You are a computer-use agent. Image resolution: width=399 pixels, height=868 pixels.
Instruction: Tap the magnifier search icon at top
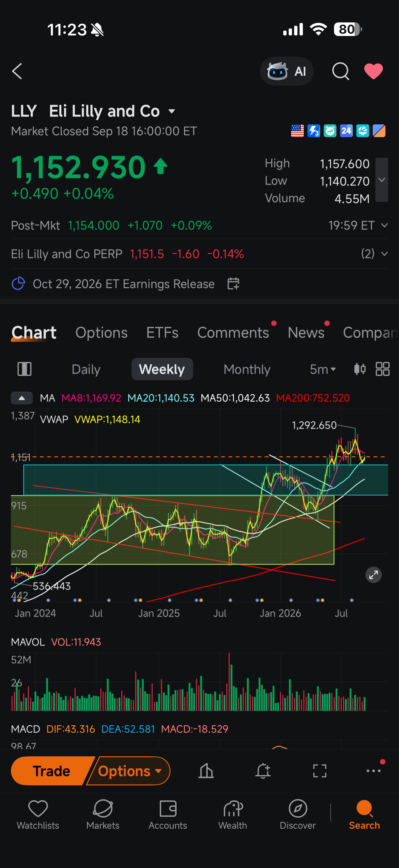pyautogui.click(x=340, y=71)
